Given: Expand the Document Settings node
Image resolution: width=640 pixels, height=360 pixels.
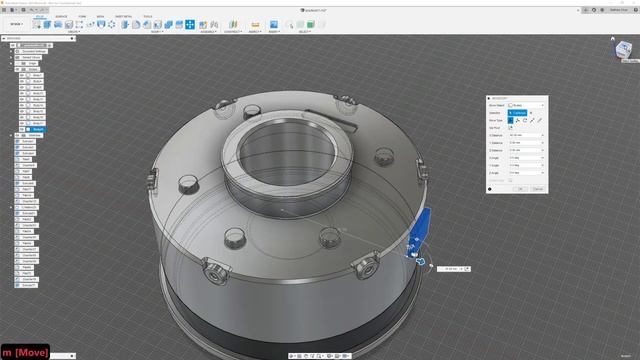Looking at the screenshot, I should click(11, 51).
